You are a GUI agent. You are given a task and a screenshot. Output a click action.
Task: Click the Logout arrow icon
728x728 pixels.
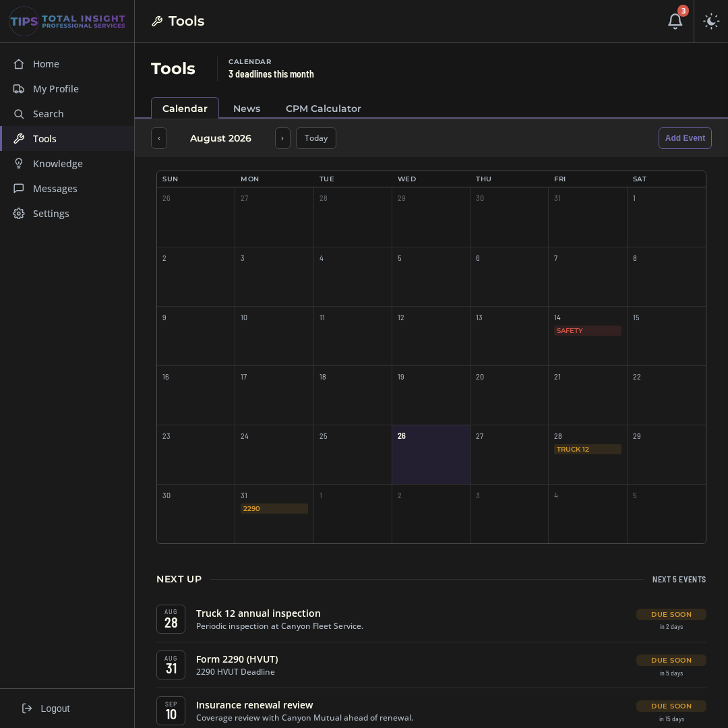coord(27,708)
